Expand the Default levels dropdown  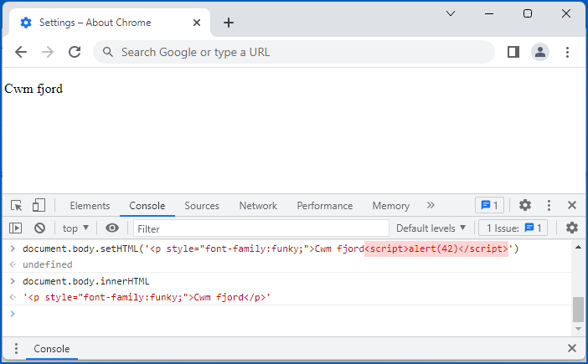coord(431,228)
